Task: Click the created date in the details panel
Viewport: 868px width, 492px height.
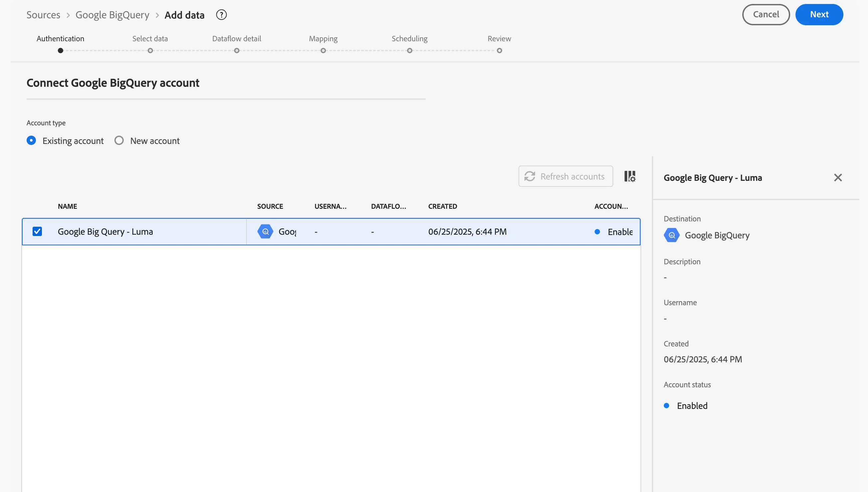Action: click(703, 359)
